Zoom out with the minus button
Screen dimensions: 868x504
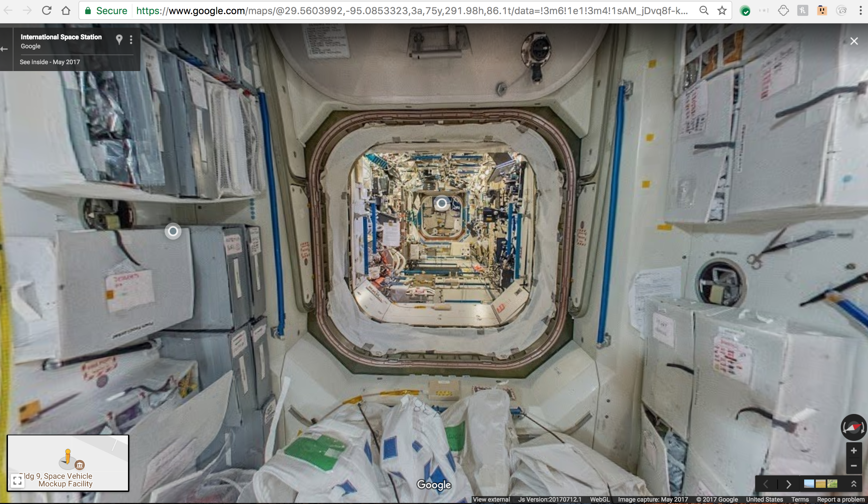854,465
